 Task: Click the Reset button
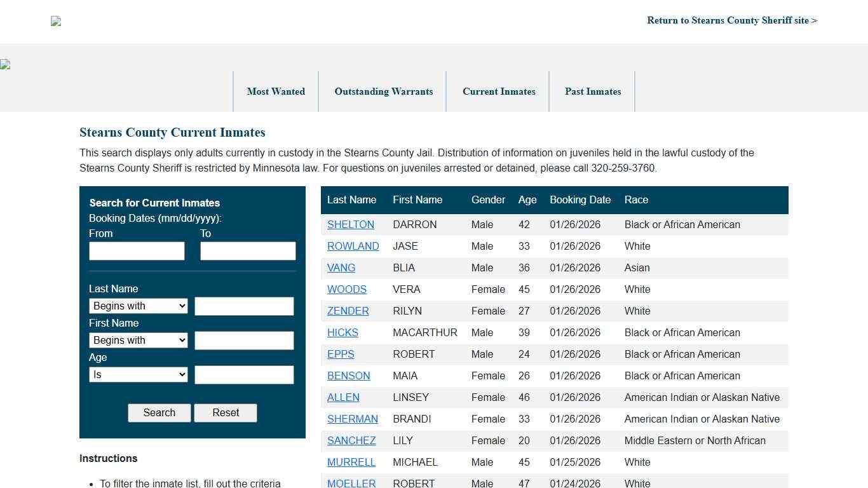225,412
